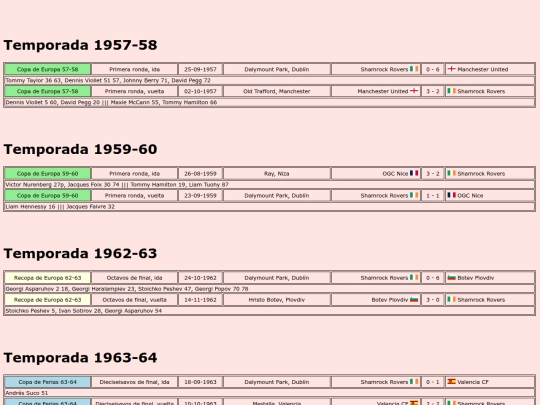Image resolution: width=540 pixels, height=405 pixels.
Task: Click date cell 26-08-1959
Action: click(200, 174)
